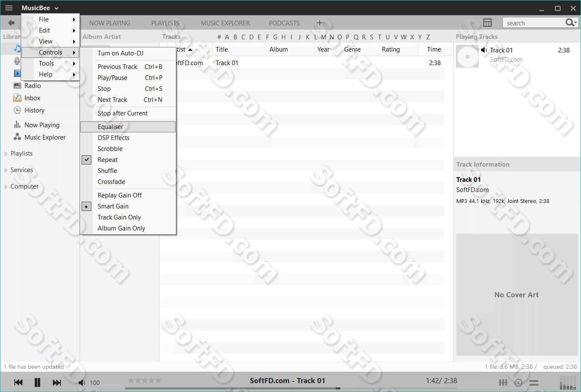Click the back arrow navigation icon

tap(11, 23)
